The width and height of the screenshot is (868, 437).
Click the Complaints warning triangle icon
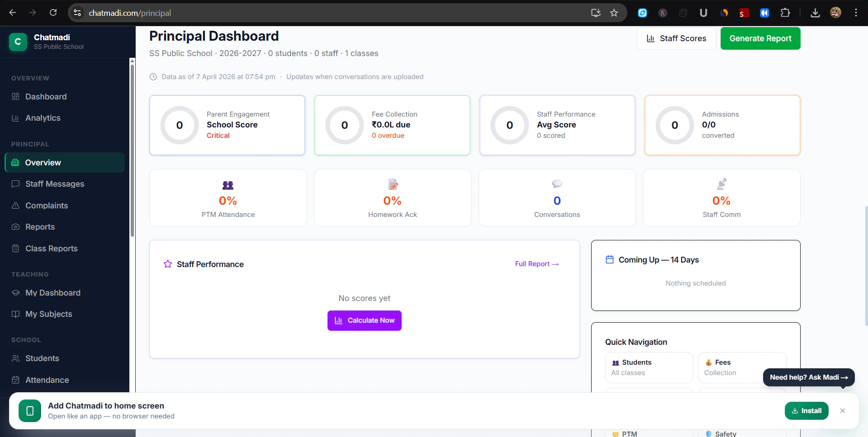(x=16, y=206)
